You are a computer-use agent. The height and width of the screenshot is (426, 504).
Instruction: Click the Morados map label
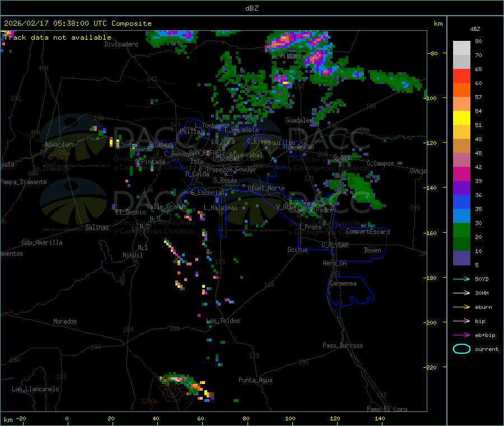[x=65, y=321]
